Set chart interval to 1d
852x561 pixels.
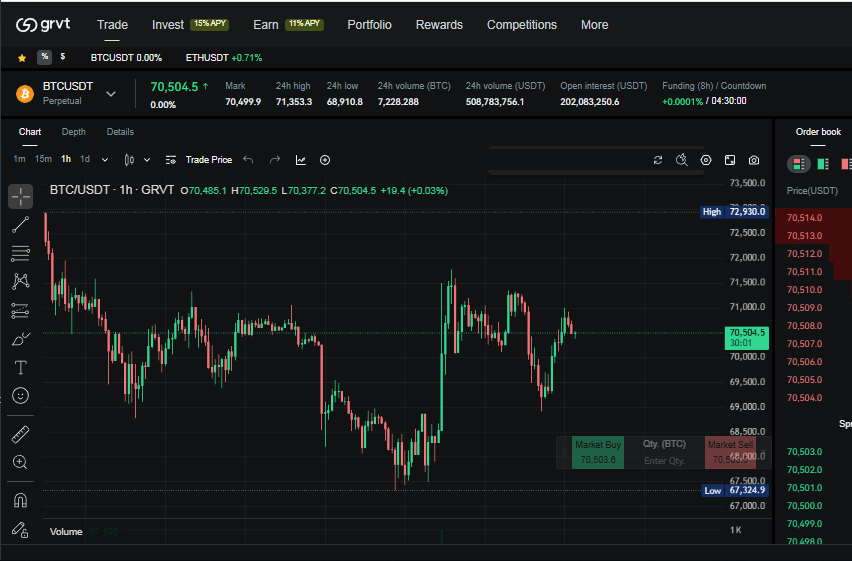click(x=85, y=159)
